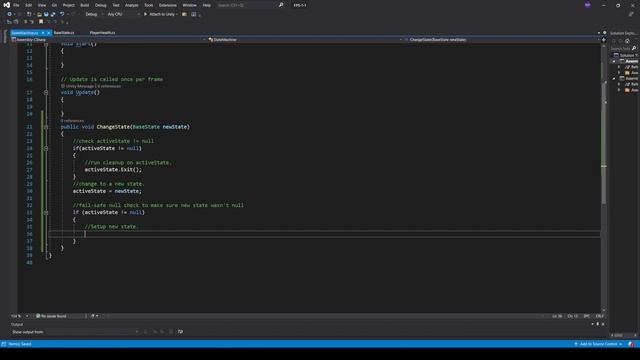
Task: Open the Assembly-CSharp project dropdown
Action: tap(108, 40)
